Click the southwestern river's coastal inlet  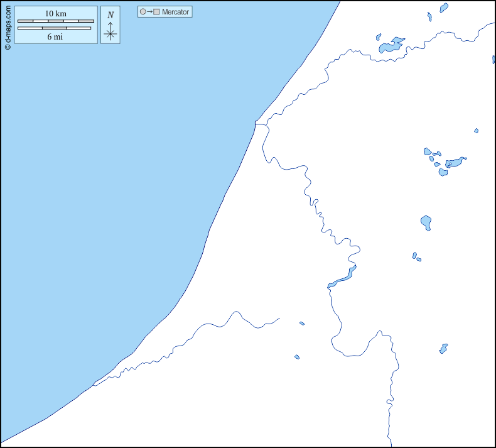point(97,383)
